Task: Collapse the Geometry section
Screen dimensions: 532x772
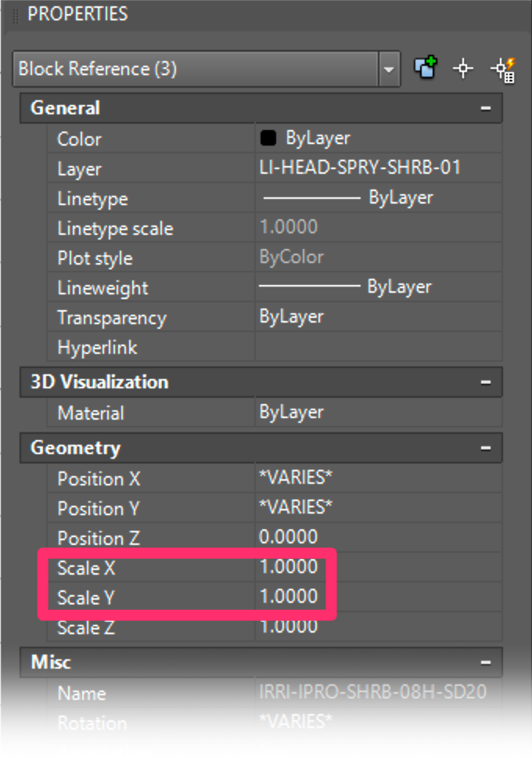Action: pos(486,448)
